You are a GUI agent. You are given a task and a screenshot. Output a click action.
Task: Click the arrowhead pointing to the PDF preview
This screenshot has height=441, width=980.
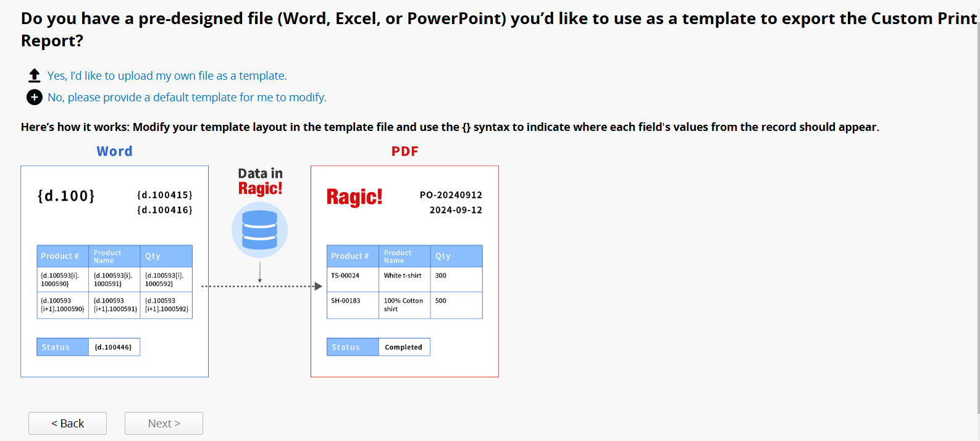pyautogui.click(x=318, y=286)
